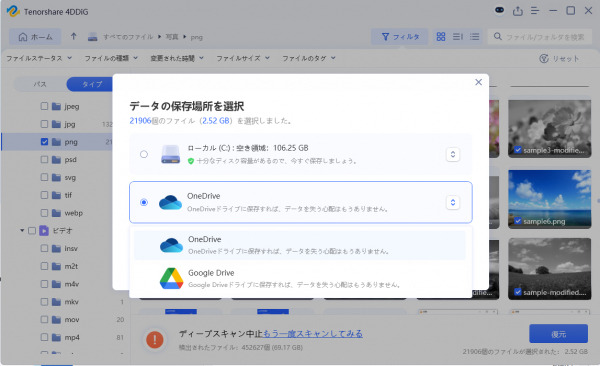Navigate up one folder level arrow
Viewport: 600px width, 366px height.
73,37
